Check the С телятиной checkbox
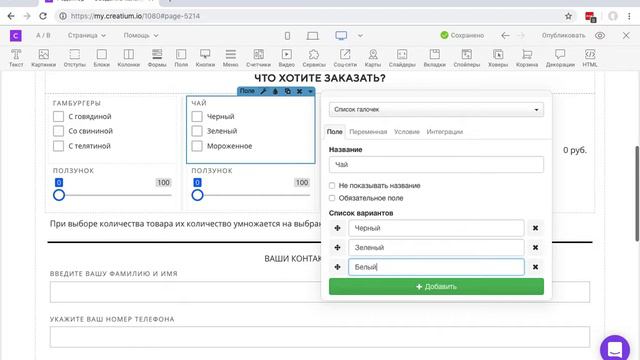Viewport: 640px width, 360px height. pos(58,146)
